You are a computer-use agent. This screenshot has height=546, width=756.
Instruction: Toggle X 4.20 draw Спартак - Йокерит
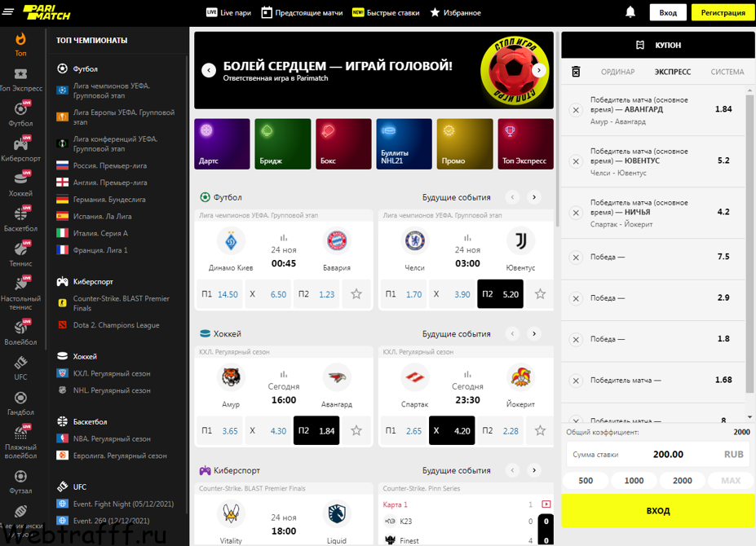coord(452,430)
